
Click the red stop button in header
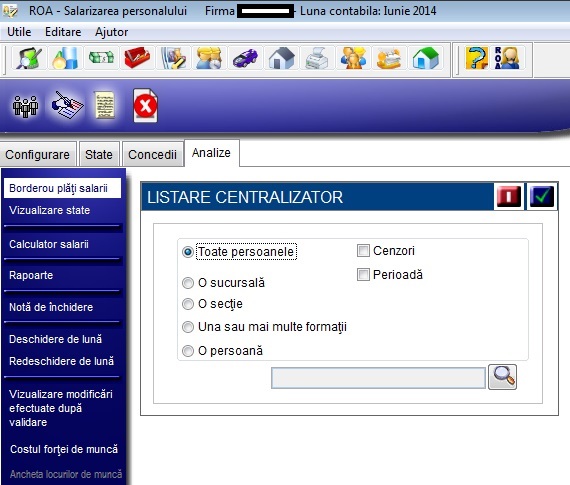click(509, 196)
